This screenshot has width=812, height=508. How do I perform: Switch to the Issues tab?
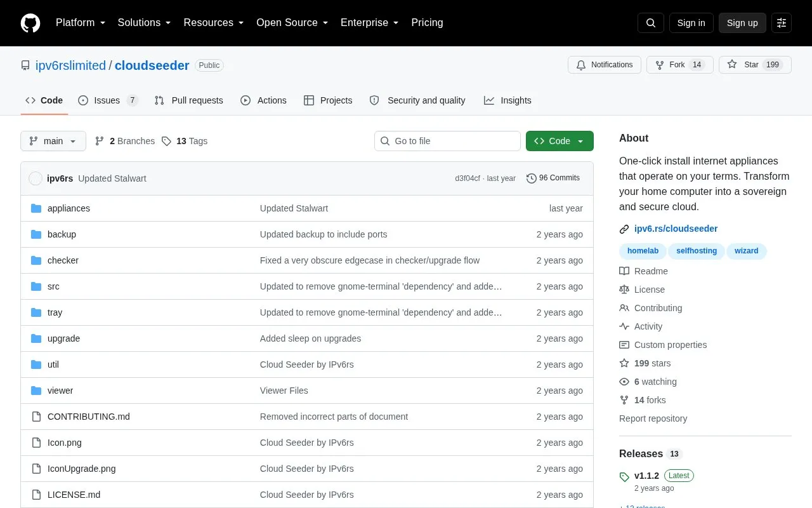click(x=108, y=100)
